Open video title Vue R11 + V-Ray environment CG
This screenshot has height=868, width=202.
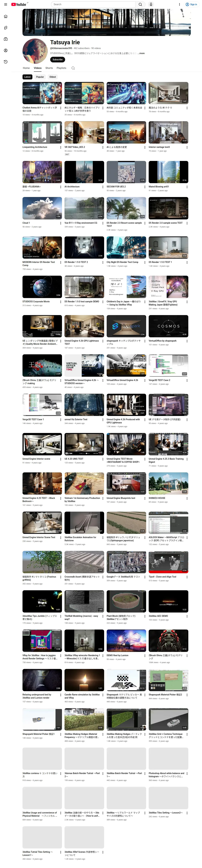81,223
